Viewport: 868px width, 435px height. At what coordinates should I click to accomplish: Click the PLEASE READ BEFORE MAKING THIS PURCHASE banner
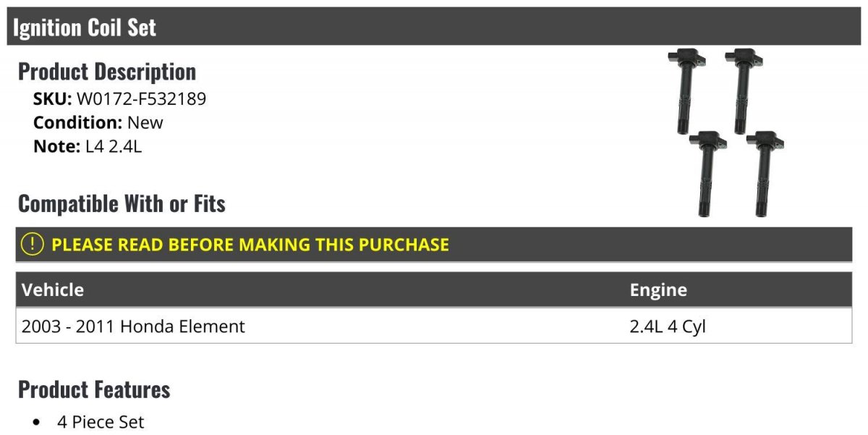[x=434, y=245]
